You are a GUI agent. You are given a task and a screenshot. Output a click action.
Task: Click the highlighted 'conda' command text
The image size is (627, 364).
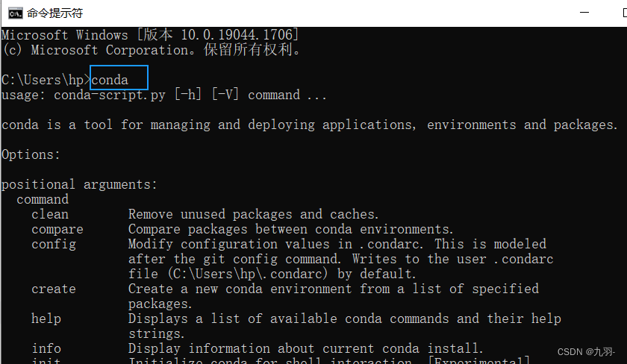[110, 80]
